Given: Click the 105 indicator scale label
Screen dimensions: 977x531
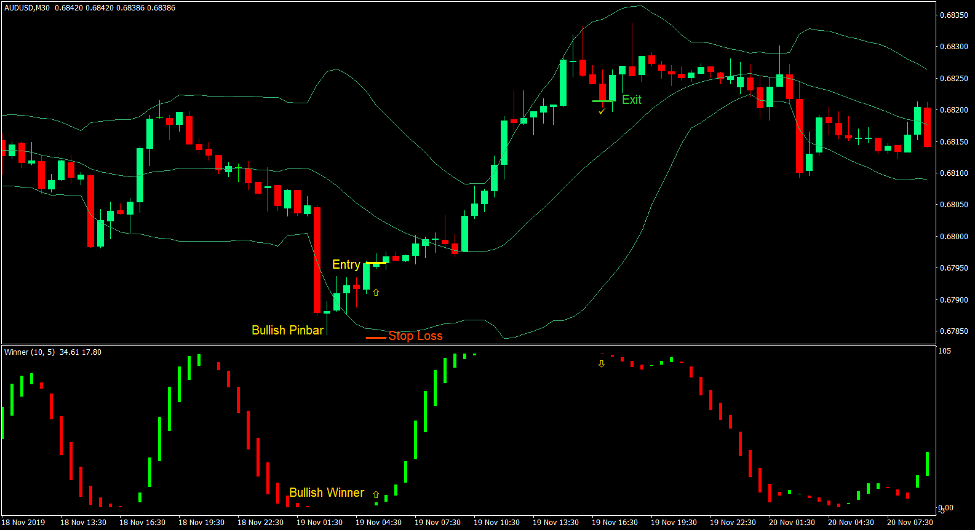Looking at the screenshot, I should (x=945, y=352).
